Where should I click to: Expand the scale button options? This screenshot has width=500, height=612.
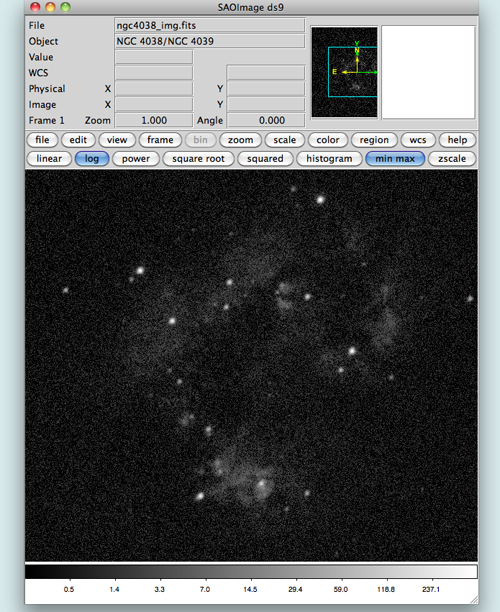pyautogui.click(x=285, y=140)
